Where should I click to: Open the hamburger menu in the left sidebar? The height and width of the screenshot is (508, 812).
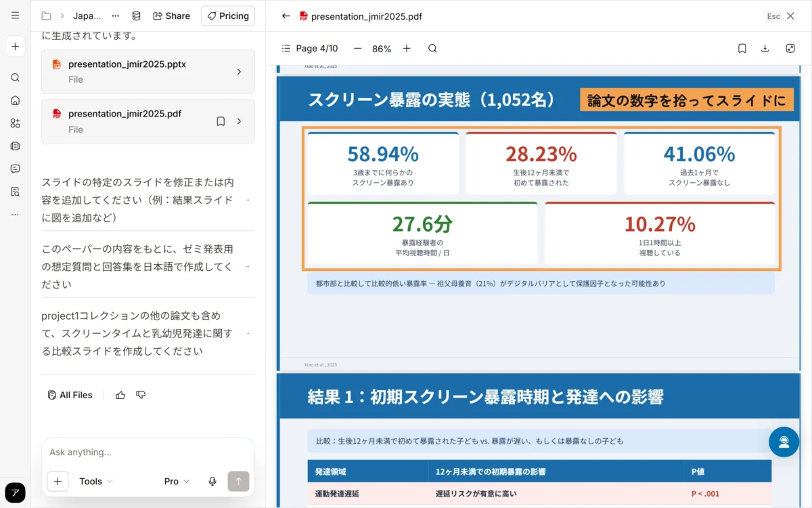tap(15, 16)
